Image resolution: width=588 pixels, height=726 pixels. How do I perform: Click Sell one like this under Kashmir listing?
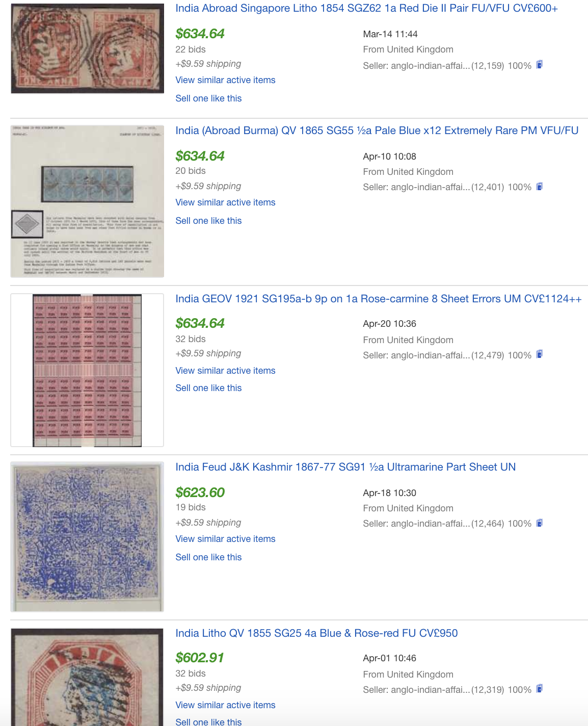click(x=208, y=557)
